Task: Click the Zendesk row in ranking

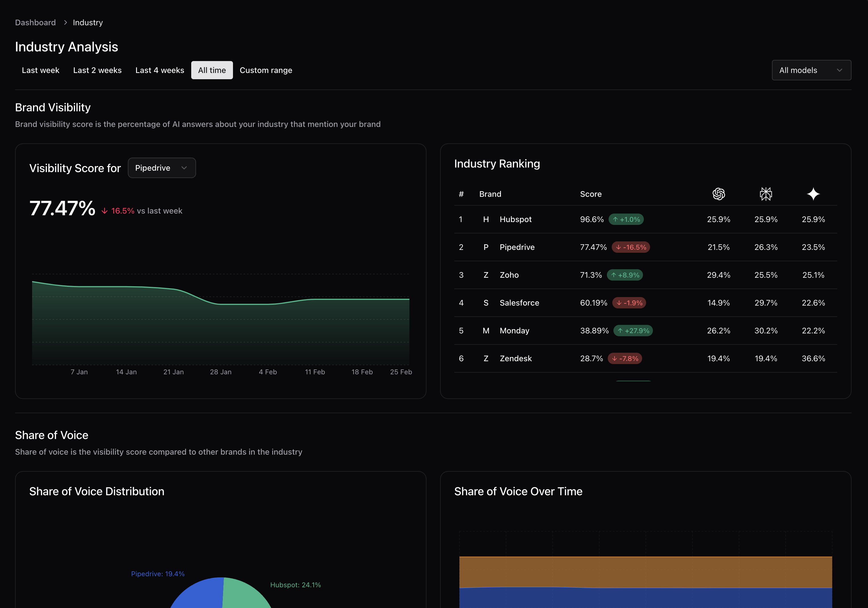Action: 515,359
